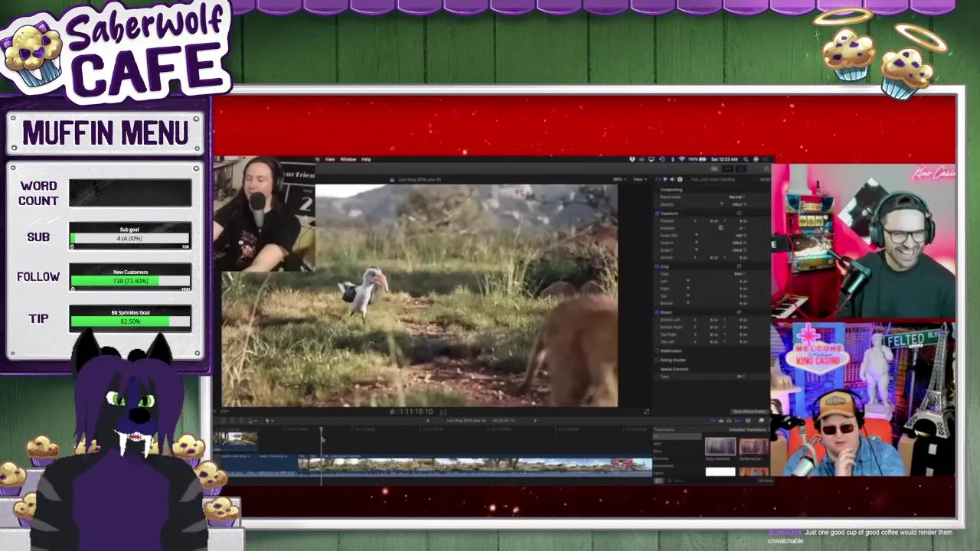
Task: Click the Dropbox icon in menu bar
Action: pos(632,159)
